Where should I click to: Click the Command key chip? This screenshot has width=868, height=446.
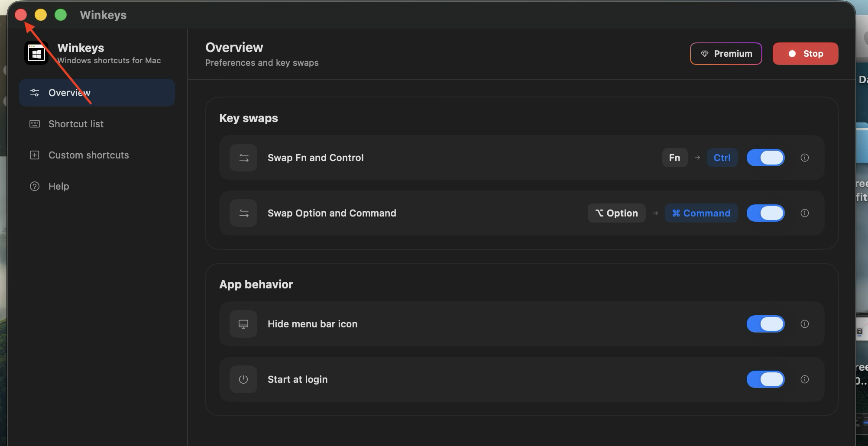click(701, 213)
